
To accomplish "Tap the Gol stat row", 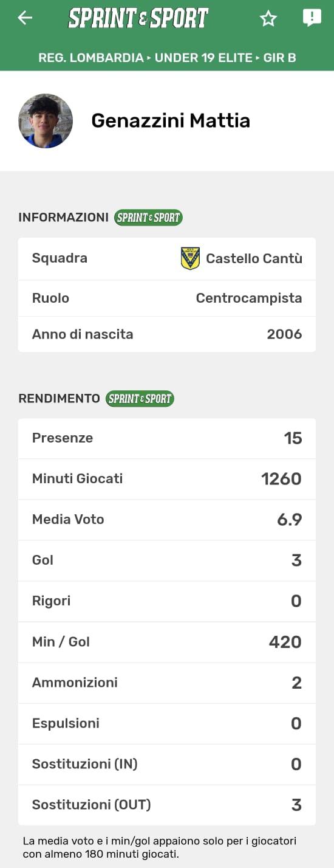I will pyautogui.click(x=167, y=560).
